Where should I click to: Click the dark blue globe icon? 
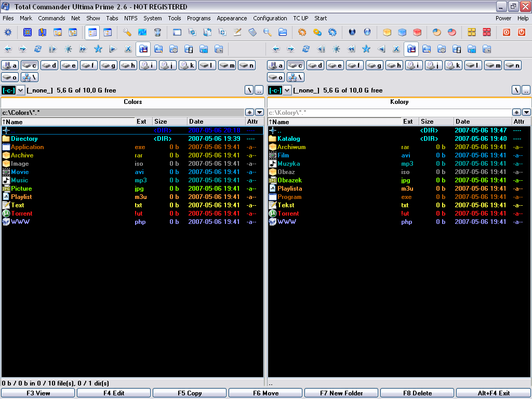352,32
